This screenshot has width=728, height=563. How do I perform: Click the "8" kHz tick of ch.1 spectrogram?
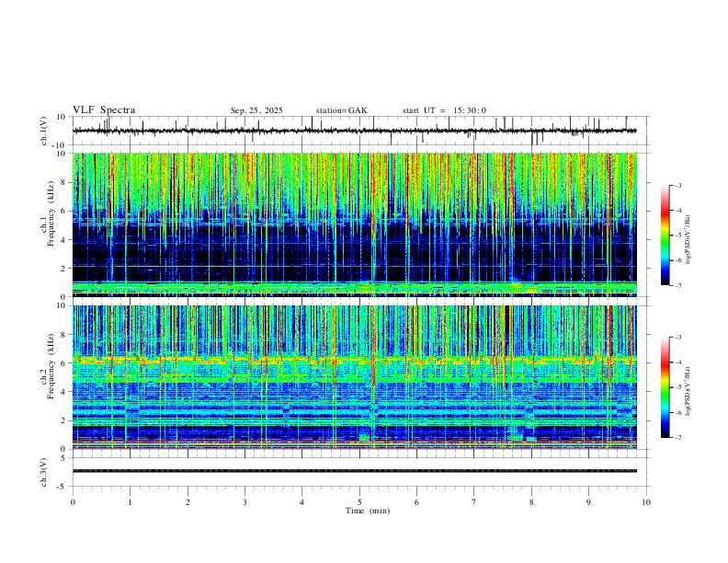pos(64,182)
